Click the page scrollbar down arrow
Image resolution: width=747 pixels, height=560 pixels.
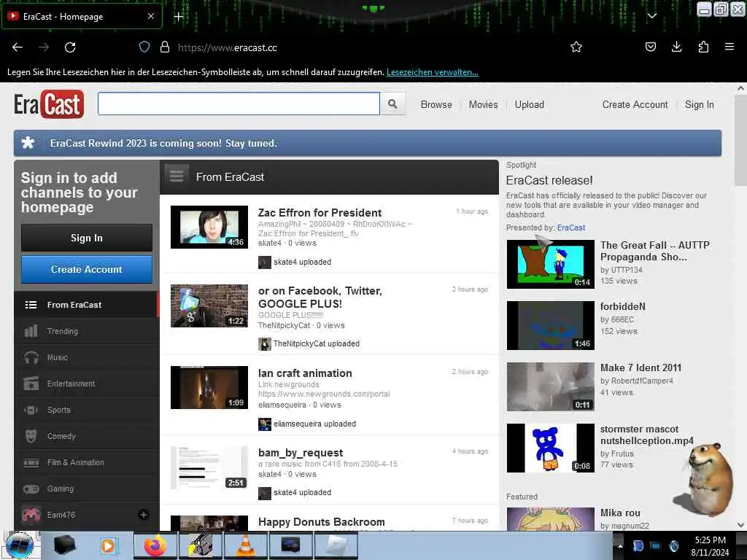pyautogui.click(x=741, y=525)
